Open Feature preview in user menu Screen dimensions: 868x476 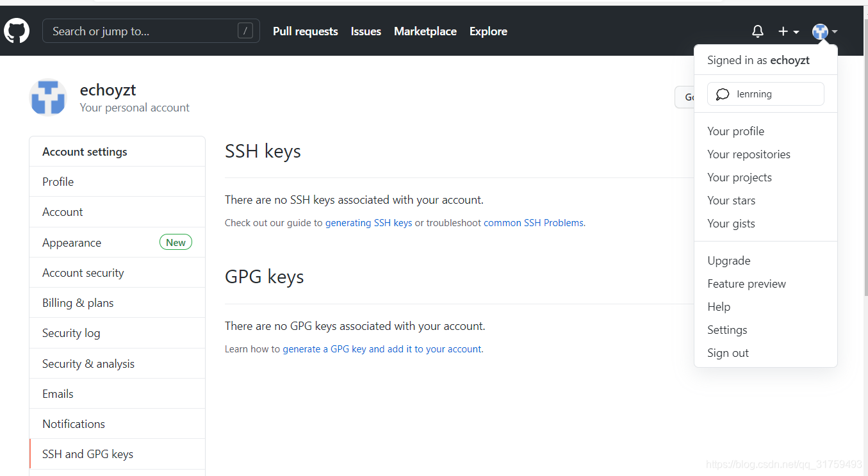pos(766,283)
